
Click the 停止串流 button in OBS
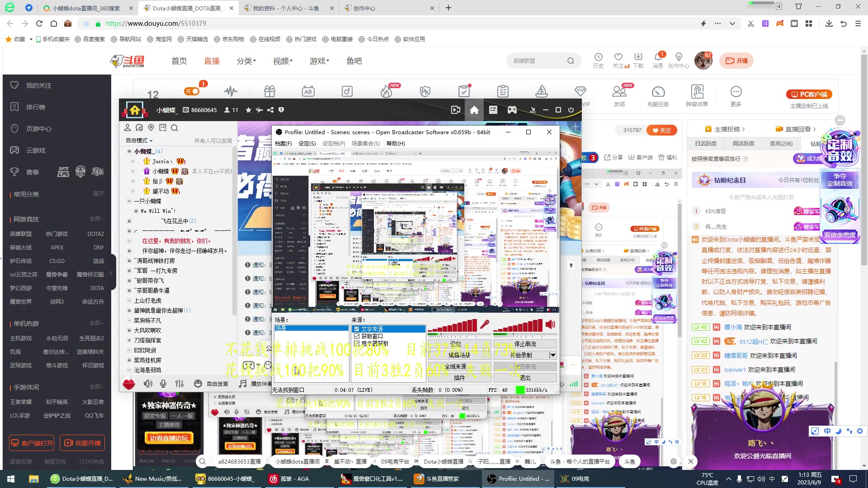click(525, 344)
